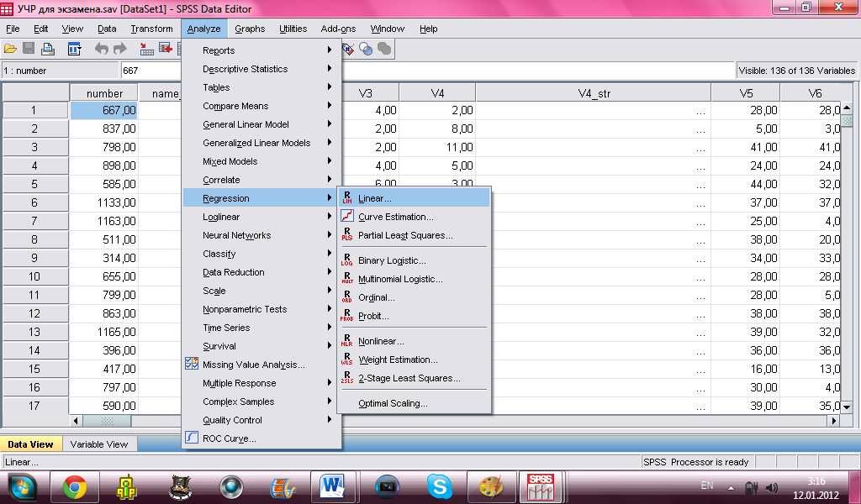Click the Missing Value Analysis menu icon
861x504 pixels.
pos(192,365)
